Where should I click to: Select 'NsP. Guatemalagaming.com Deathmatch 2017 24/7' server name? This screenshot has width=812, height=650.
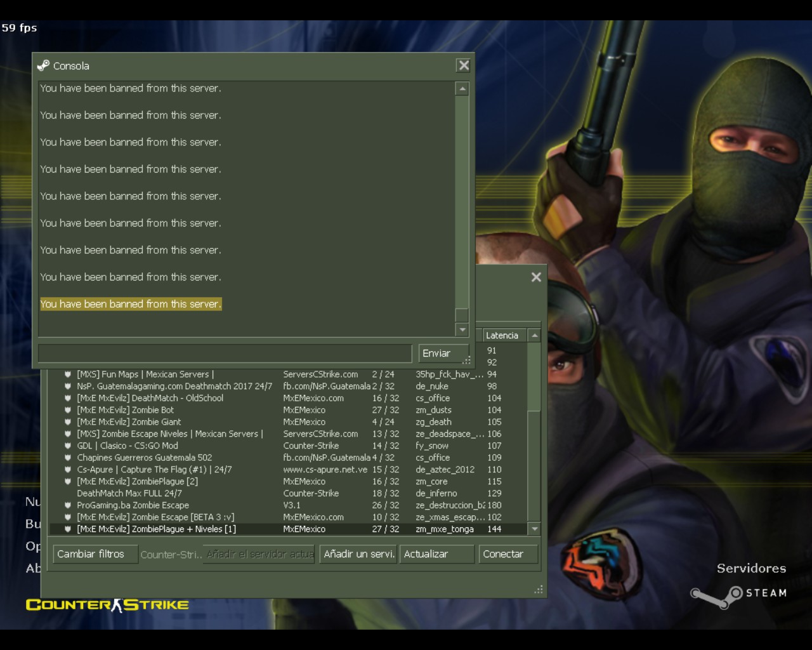tap(174, 386)
